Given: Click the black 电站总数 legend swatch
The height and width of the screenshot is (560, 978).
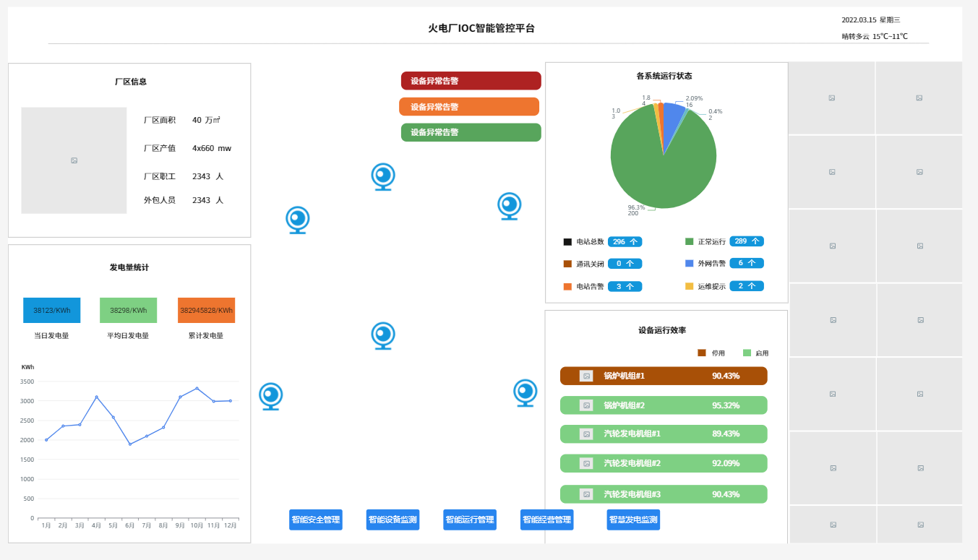Looking at the screenshot, I should (x=567, y=242).
